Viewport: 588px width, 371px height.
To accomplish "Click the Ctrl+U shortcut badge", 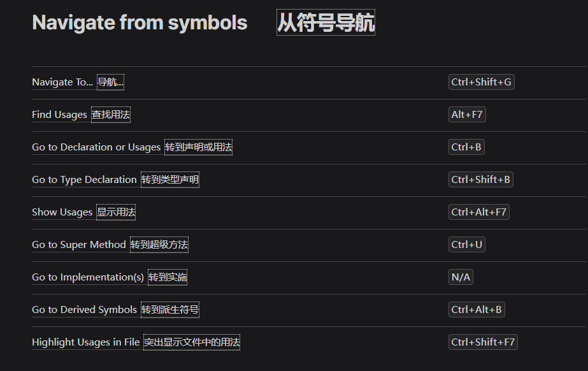I will pyautogui.click(x=466, y=245).
